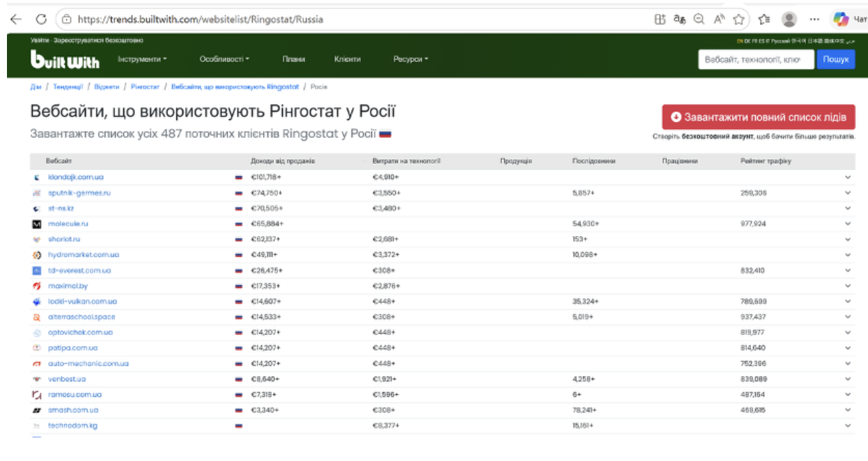Click the maximal.by favicon

tap(37, 286)
